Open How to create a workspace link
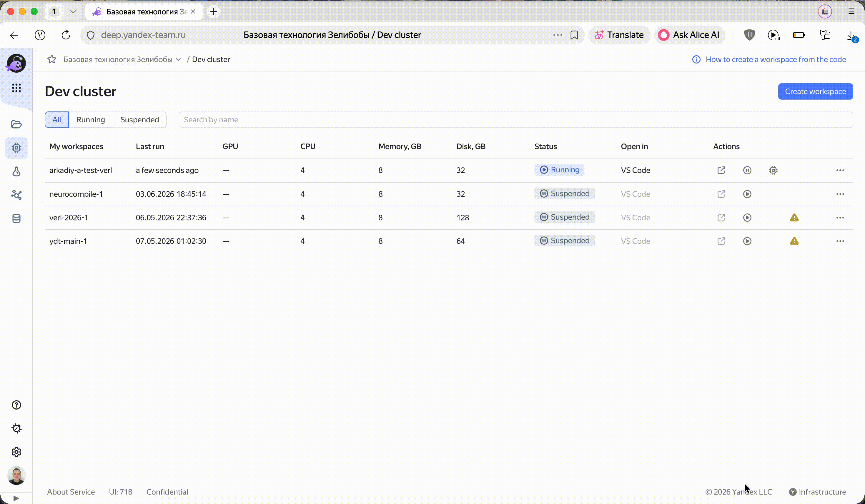Viewport: 865px width, 504px height. (776, 60)
